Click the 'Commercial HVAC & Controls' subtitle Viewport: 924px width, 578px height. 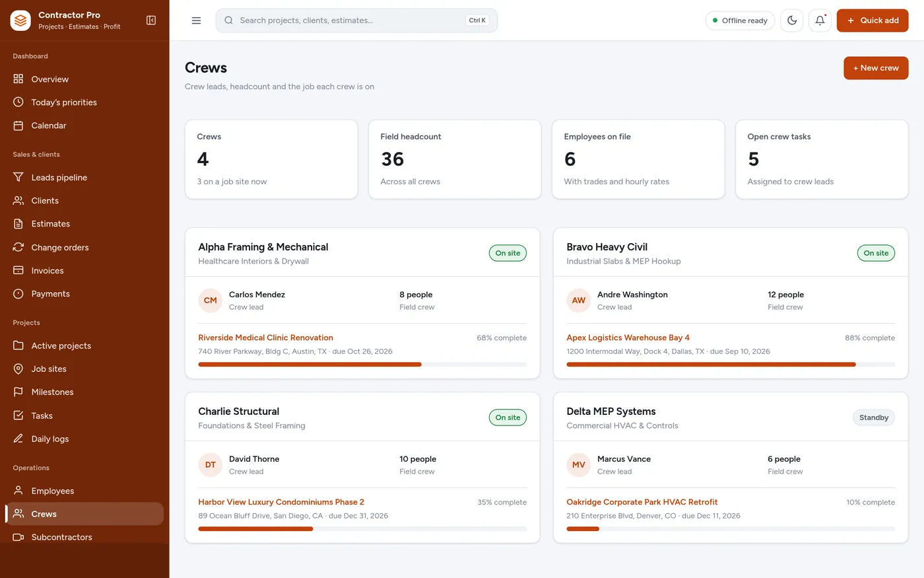coord(622,426)
